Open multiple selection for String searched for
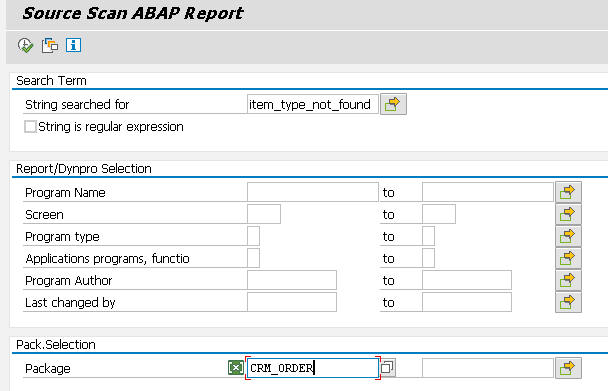This screenshot has width=608, height=391. pyautogui.click(x=393, y=104)
